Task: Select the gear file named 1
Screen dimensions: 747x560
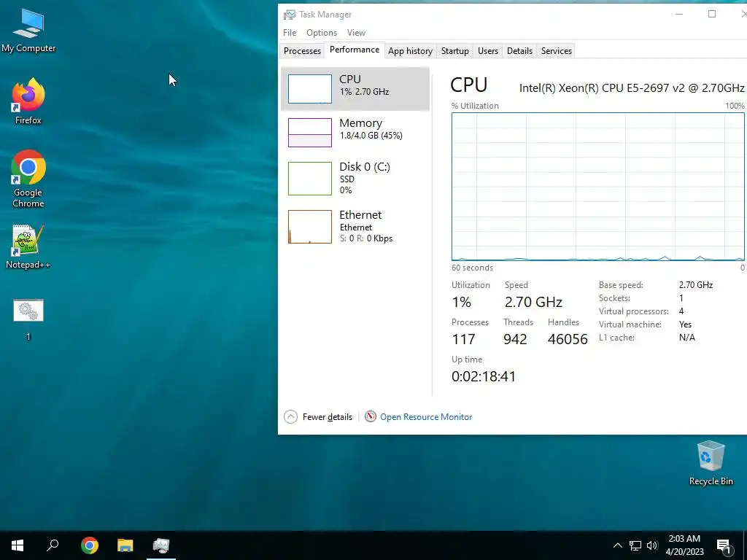Action: click(x=28, y=319)
